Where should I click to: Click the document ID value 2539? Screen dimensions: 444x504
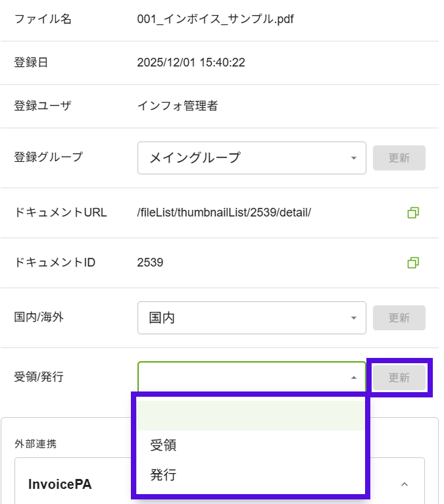click(150, 263)
